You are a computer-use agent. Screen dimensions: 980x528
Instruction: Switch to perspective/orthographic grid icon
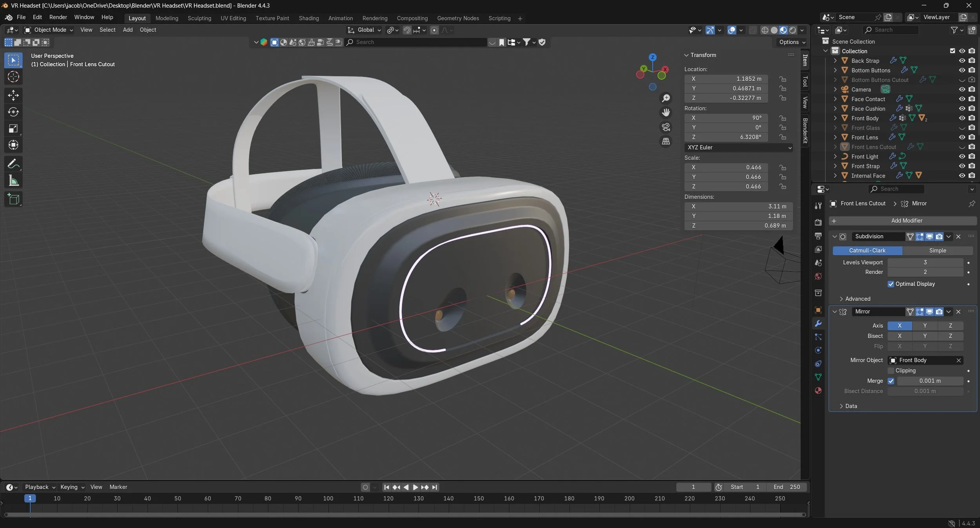666,142
